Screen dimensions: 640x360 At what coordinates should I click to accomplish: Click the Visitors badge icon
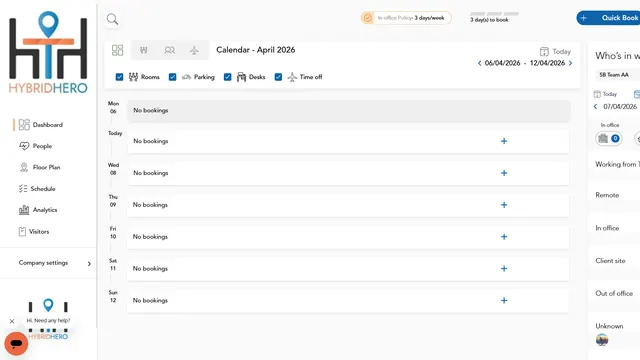coord(22,231)
